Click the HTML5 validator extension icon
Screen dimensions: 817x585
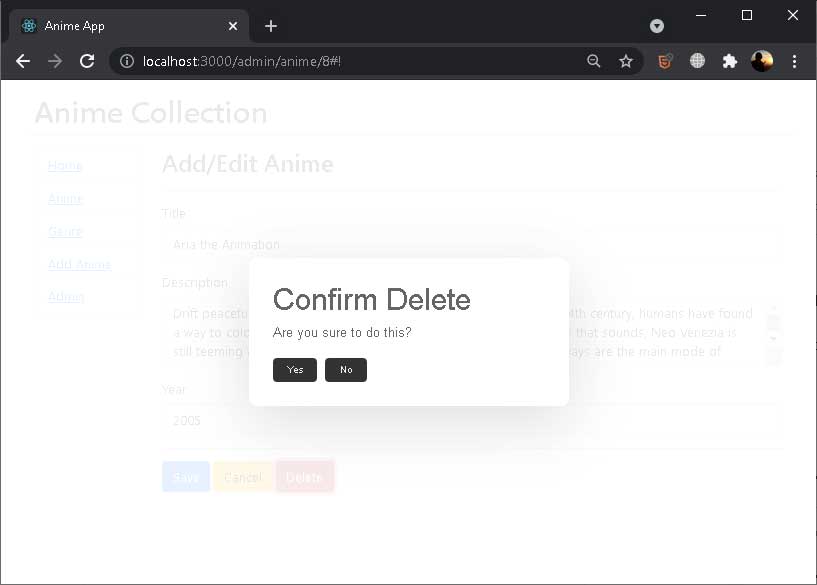[x=663, y=61]
